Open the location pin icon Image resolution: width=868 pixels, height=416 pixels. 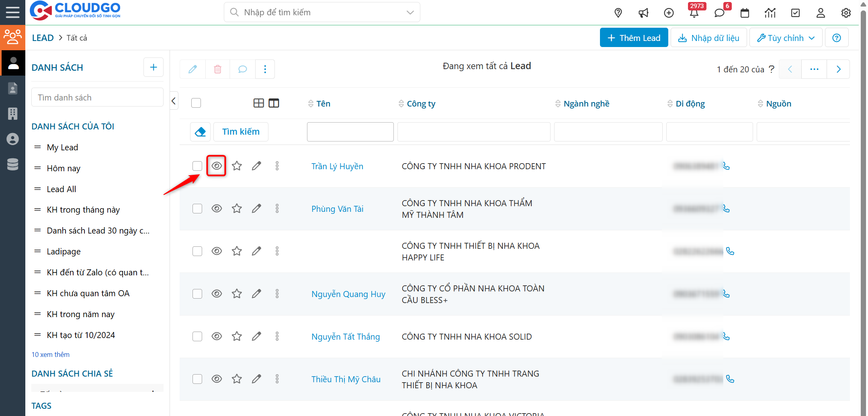click(618, 13)
